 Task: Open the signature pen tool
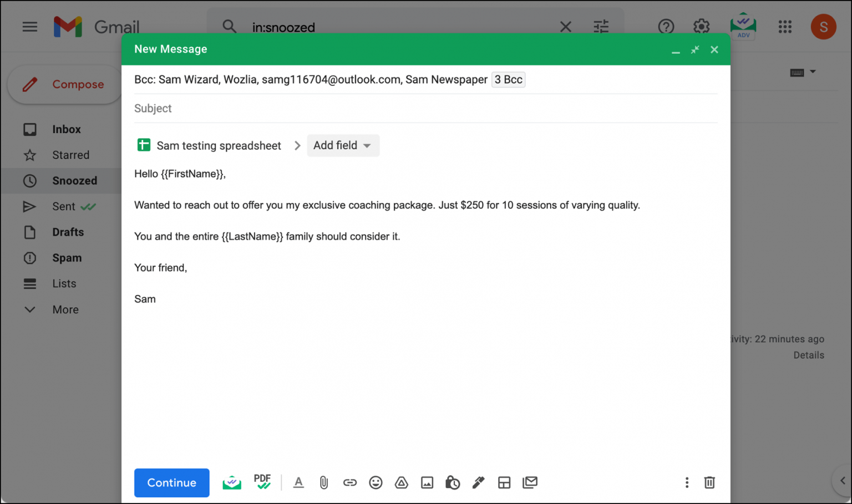(x=478, y=482)
